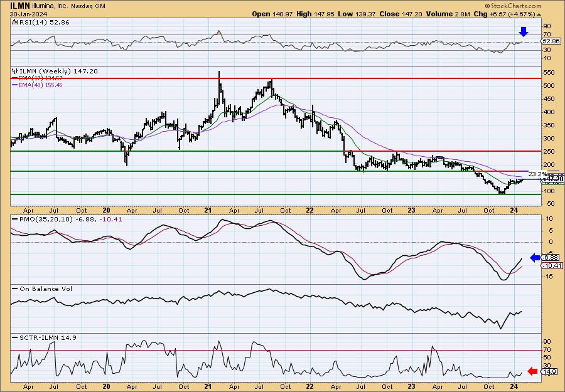Click the black PMO legend line swatch
The image size is (565, 392).
[x=15, y=219]
